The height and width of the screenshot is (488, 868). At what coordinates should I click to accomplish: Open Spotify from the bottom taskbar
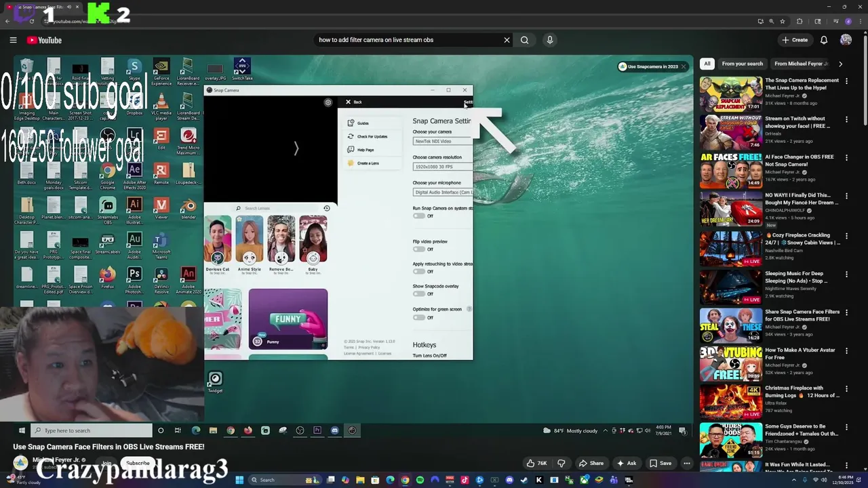420,480
